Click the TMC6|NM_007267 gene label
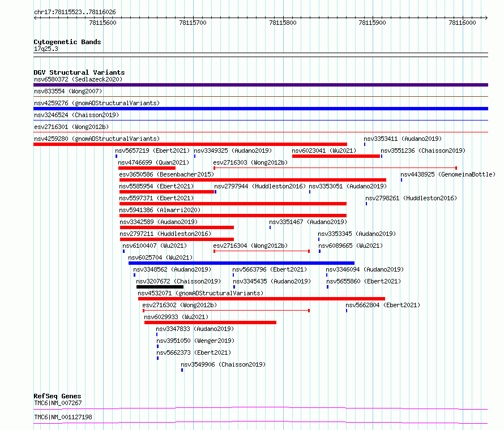The width and height of the screenshot is (504, 430). pos(58,403)
